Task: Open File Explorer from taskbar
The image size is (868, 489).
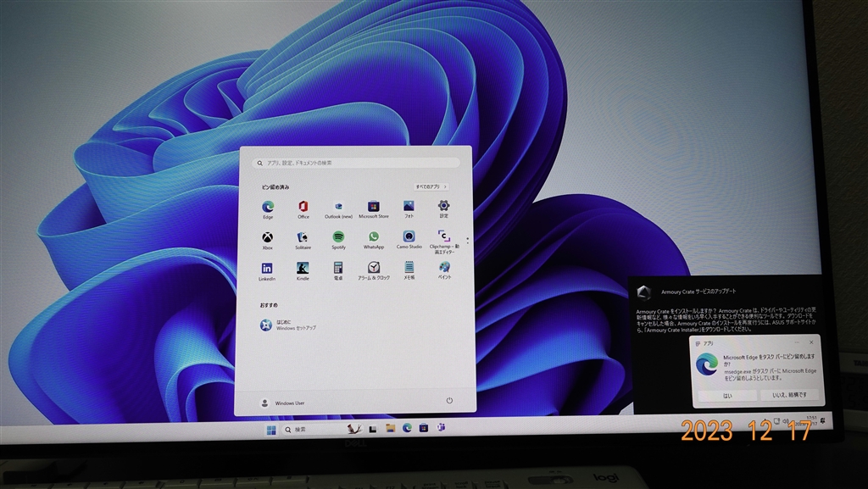Action: [x=390, y=428]
